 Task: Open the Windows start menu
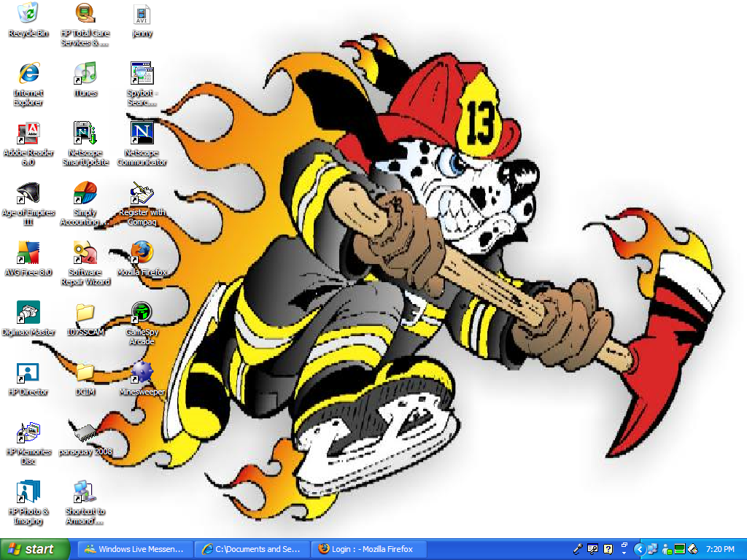pyautogui.click(x=35, y=549)
